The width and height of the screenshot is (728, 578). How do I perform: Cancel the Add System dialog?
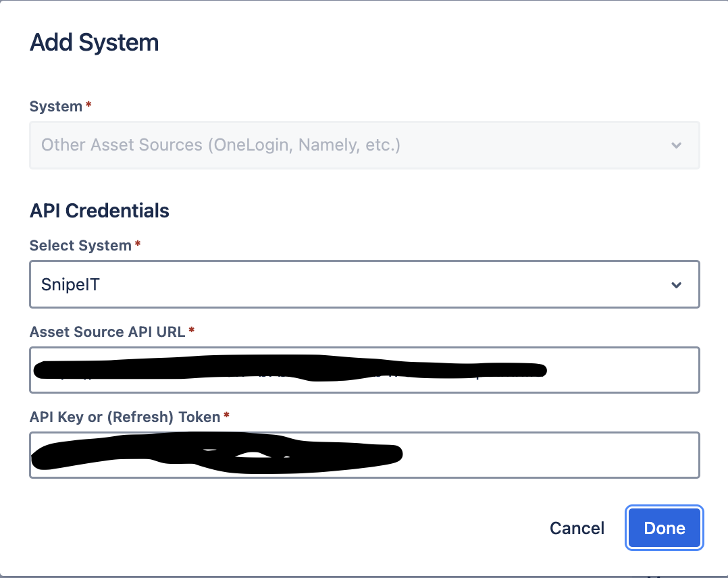[x=577, y=528]
